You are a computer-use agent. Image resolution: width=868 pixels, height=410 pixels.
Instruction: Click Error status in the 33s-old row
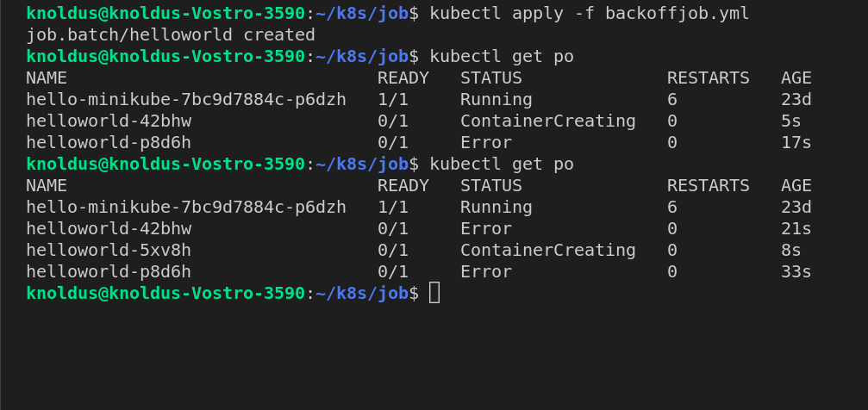[486, 271]
